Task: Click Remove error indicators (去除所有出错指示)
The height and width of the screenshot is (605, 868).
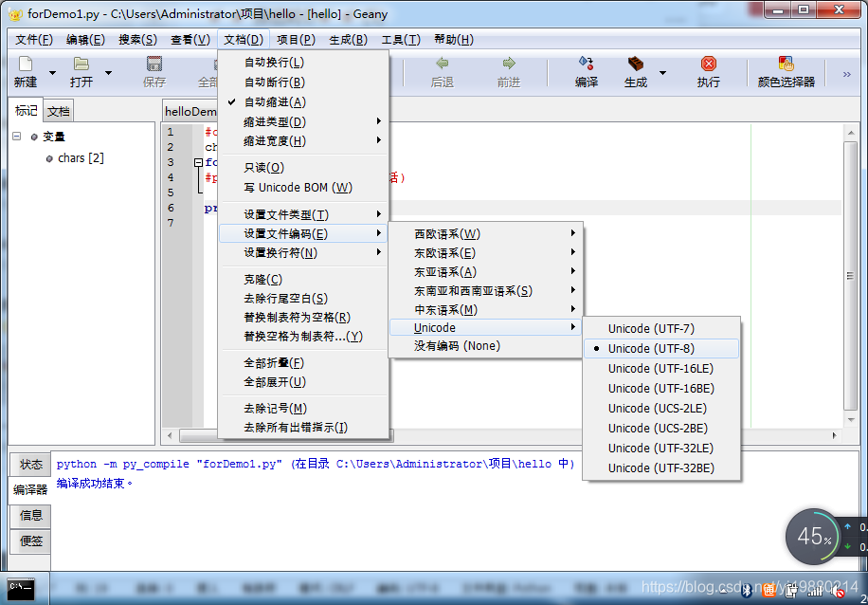Action: (x=303, y=427)
